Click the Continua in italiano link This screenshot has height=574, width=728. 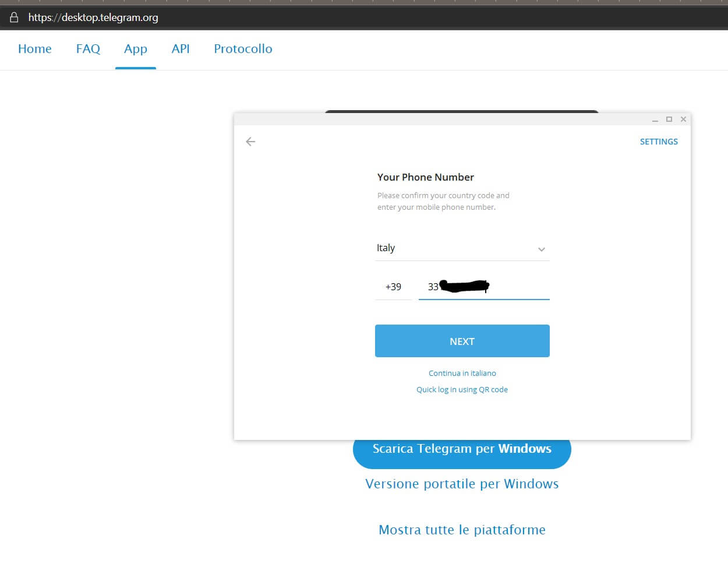click(x=462, y=373)
